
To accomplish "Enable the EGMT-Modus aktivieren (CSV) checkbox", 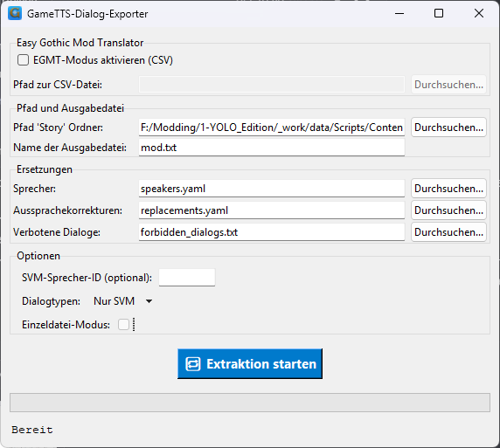I will tap(24, 60).
